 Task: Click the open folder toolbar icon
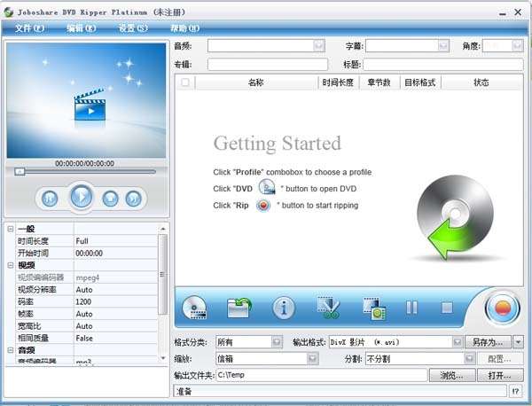point(239,308)
